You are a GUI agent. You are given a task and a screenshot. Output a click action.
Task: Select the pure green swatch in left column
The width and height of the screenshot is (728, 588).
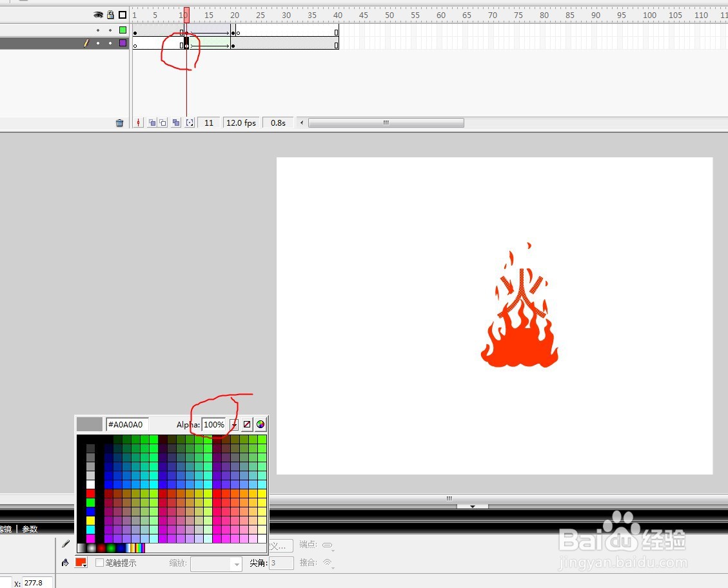90,502
